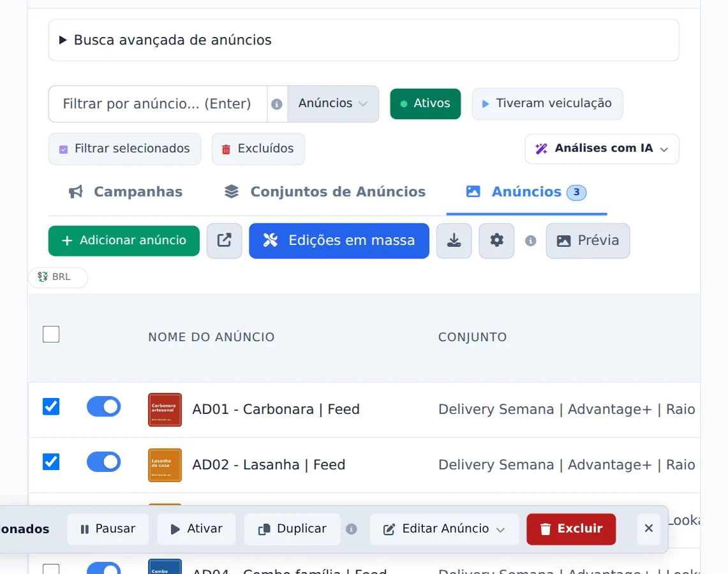Click Duplicar selected ads button
The height and width of the screenshot is (574, 728).
(292, 529)
